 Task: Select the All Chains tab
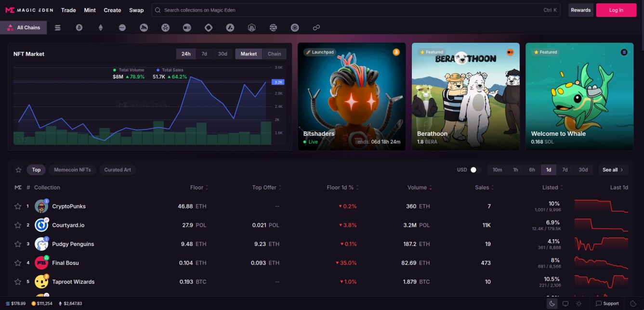coord(24,28)
